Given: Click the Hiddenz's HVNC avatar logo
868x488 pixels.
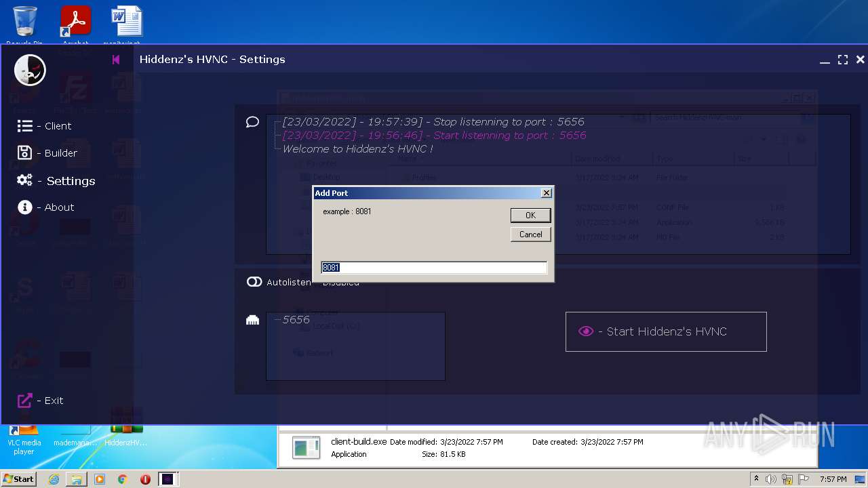Looking at the screenshot, I should click(x=30, y=70).
